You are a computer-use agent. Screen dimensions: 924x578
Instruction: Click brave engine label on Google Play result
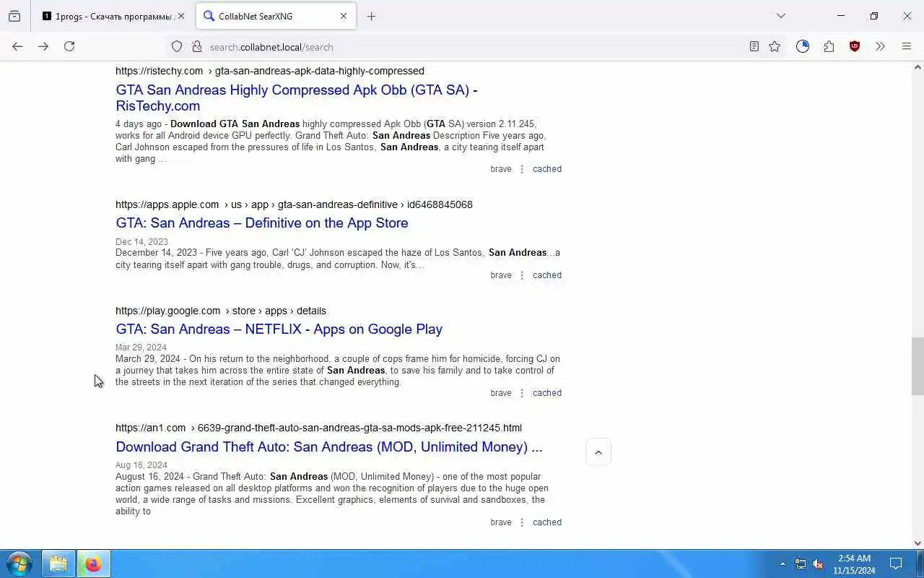pos(500,393)
